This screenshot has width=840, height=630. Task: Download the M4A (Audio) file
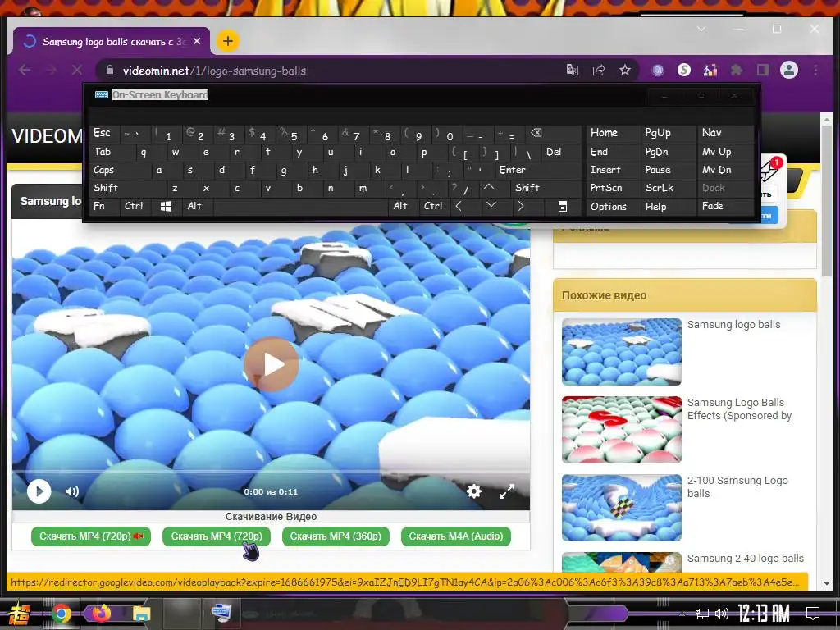456,536
